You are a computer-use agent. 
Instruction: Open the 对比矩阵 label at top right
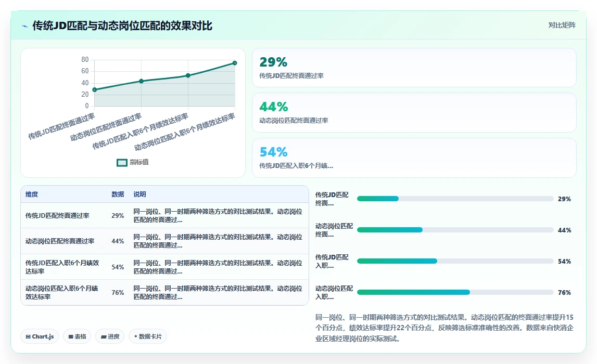tap(562, 25)
